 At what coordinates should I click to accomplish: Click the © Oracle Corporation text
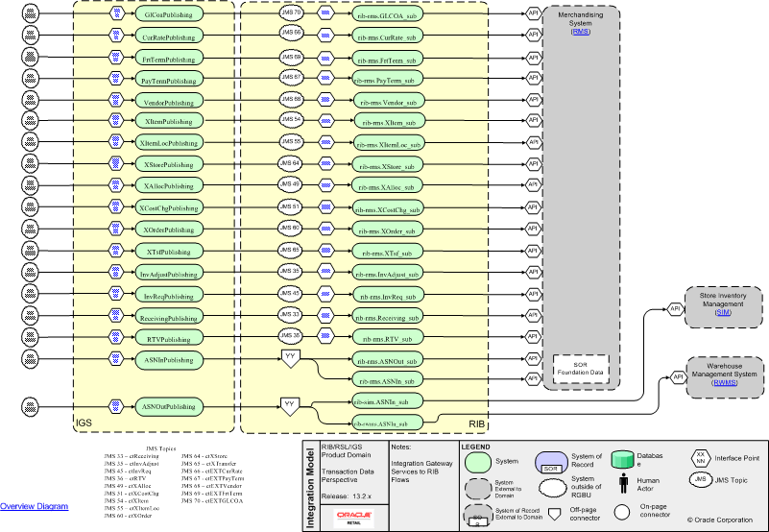tap(719, 520)
